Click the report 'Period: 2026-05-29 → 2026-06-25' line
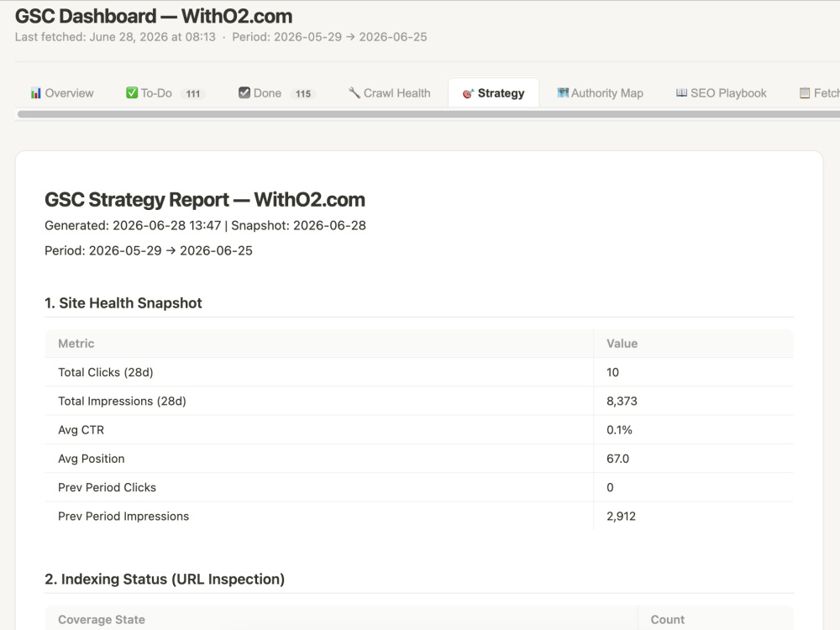Image resolution: width=840 pixels, height=630 pixels. point(149,250)
